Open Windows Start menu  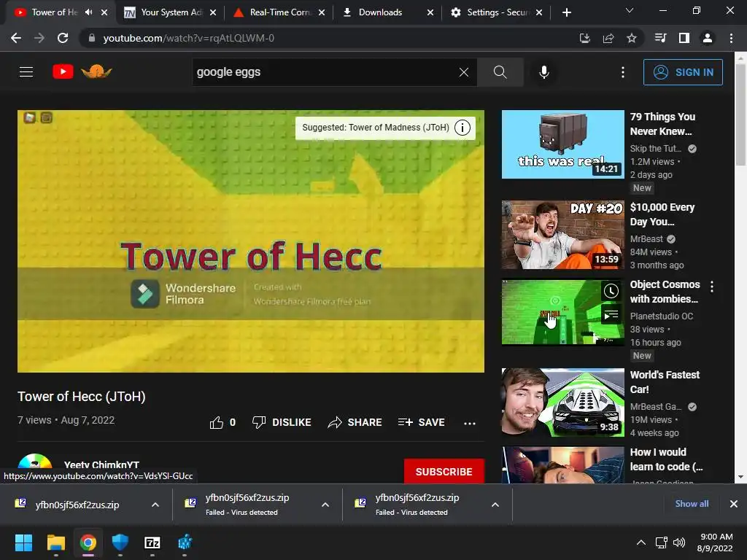pos(23,542)
